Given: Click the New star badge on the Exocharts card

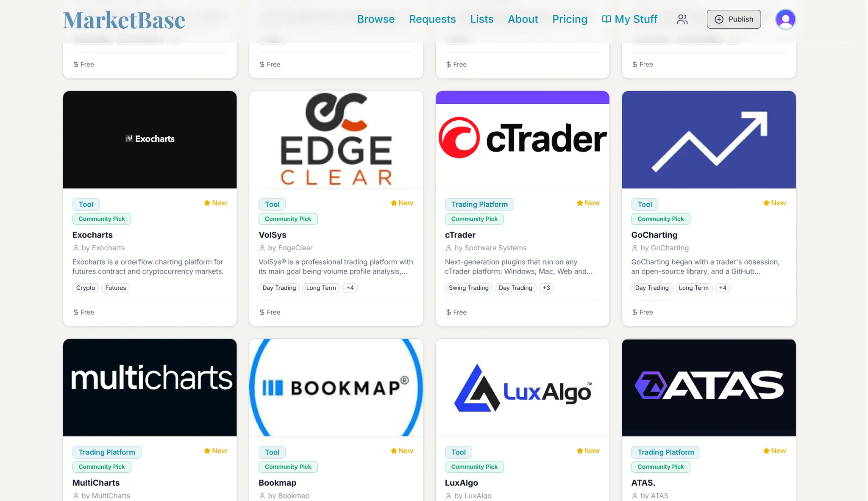Looking at the screenshot, I should point(215,203).
